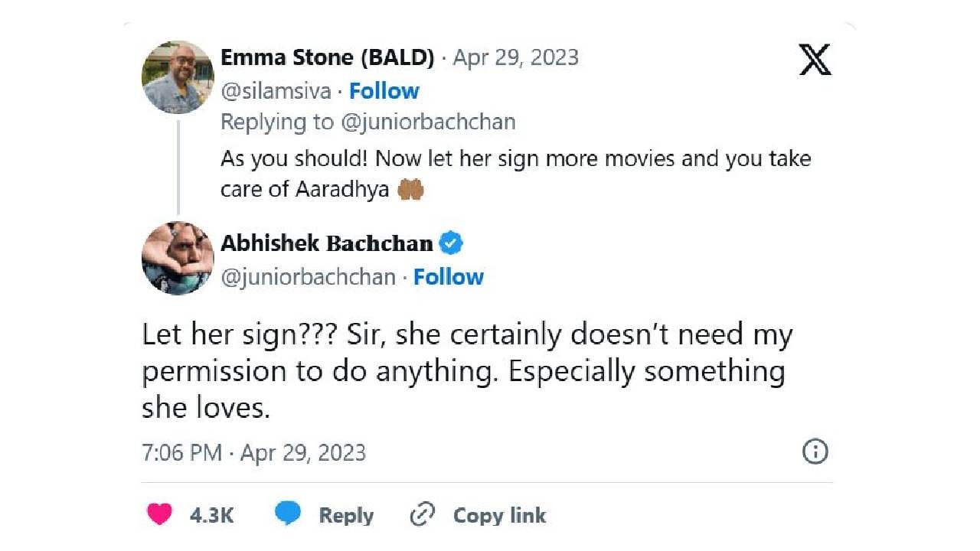Click the Reply button text
This screenshot has width=980, height=551.
point(346,516)
